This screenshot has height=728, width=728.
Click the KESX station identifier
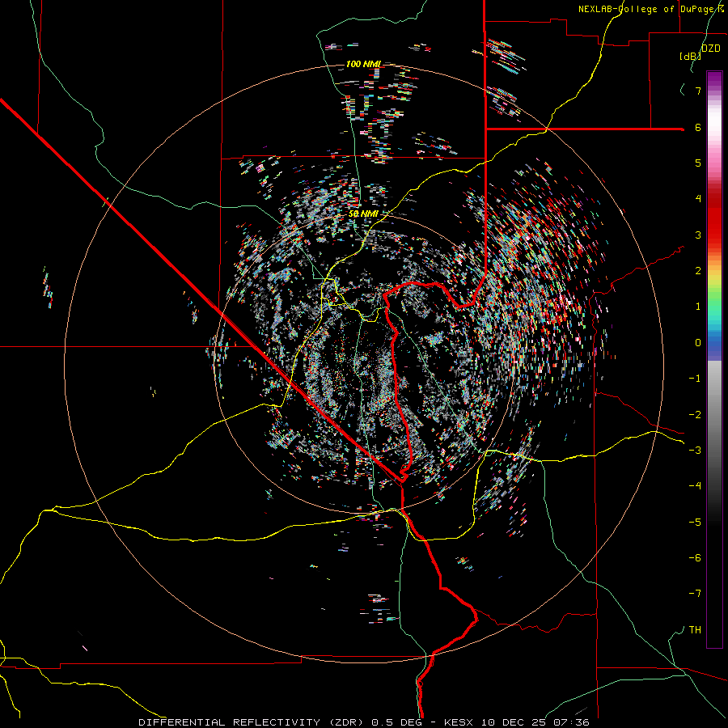[459, 722]
